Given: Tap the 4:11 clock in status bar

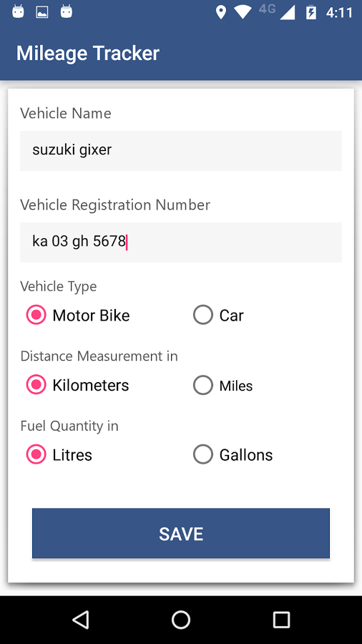Looking at the screenshot, I should coord(339,13).
